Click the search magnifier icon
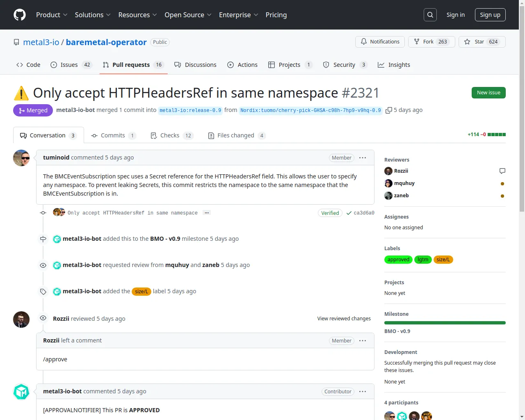Screen dimensions: 525x420 430,15
